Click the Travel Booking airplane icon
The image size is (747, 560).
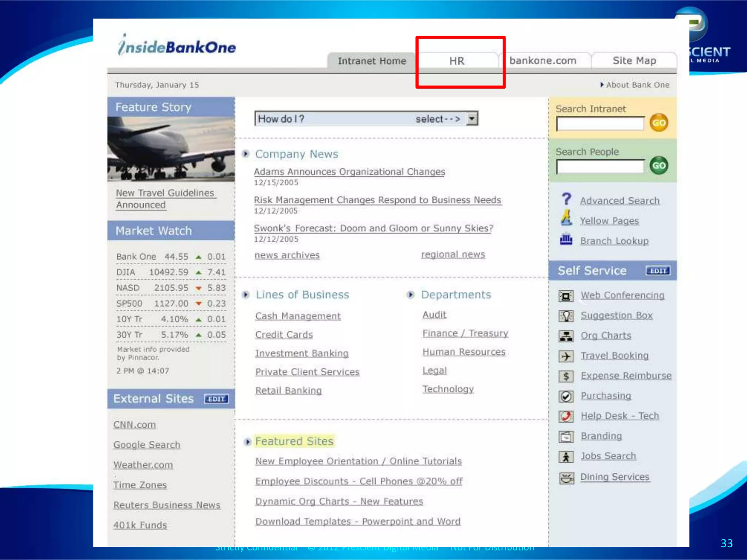(x=566, y=356)
